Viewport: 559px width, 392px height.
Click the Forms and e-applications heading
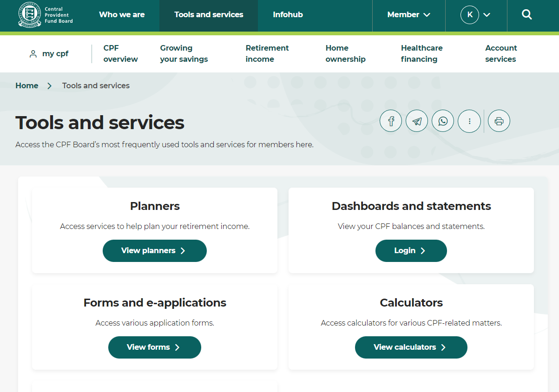click(155, 303)
